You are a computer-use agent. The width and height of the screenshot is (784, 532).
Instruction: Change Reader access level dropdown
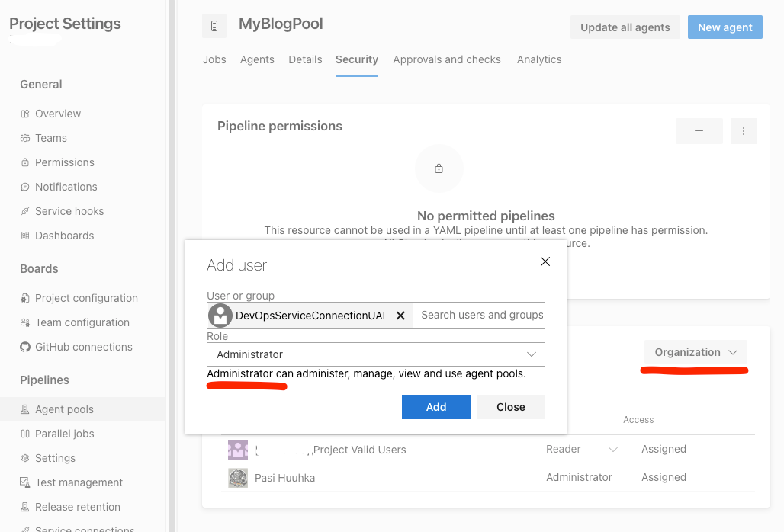pos(581,449)
